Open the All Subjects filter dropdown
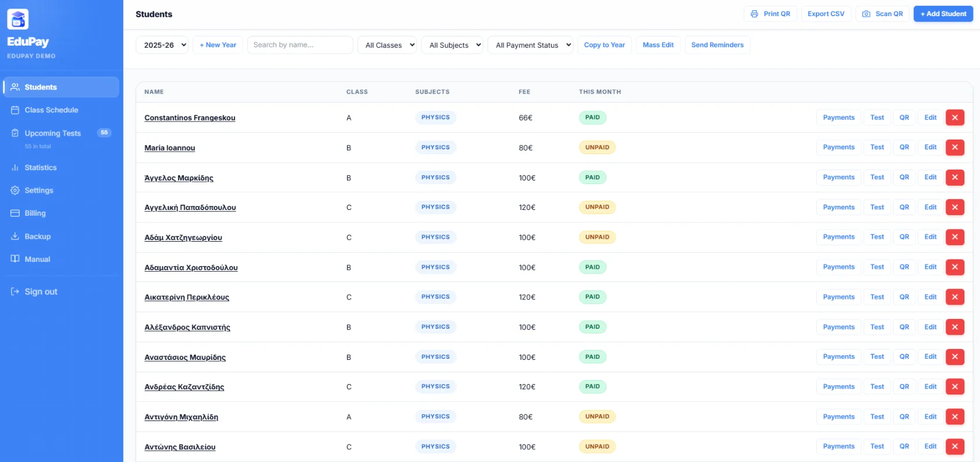980x462 pixels. (x=452, y=45)
